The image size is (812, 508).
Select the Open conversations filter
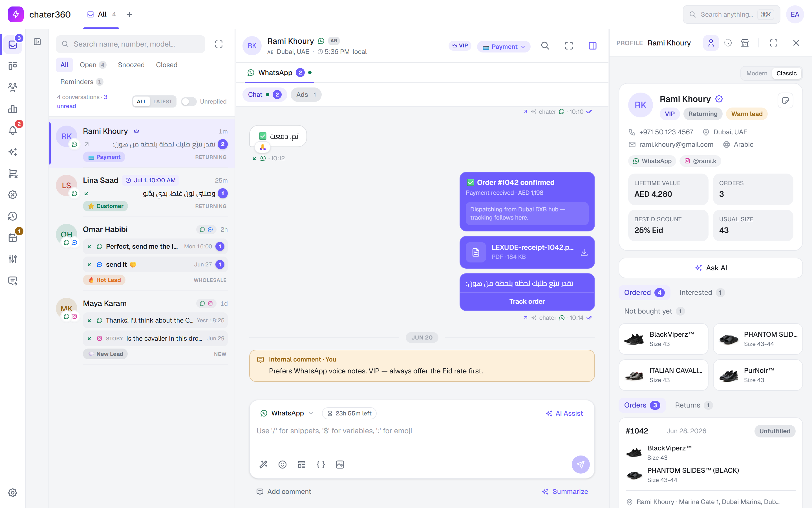[93, 65]
